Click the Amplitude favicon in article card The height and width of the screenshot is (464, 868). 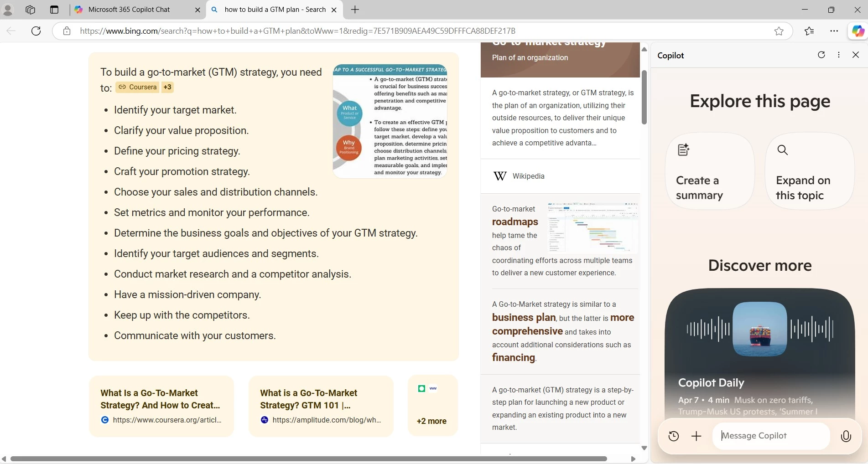265,420
